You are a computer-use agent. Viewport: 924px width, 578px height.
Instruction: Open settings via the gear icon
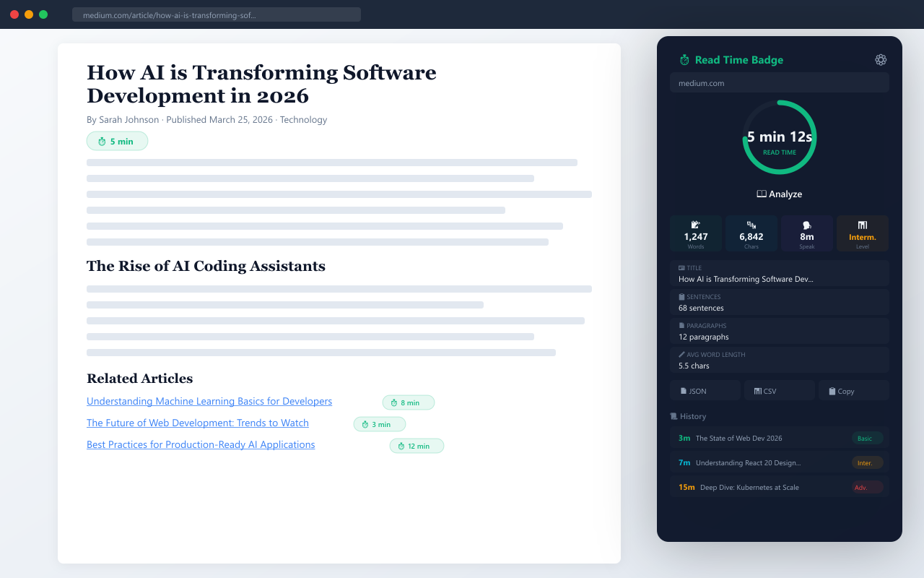pyautogui.click(x=881, y=60)
